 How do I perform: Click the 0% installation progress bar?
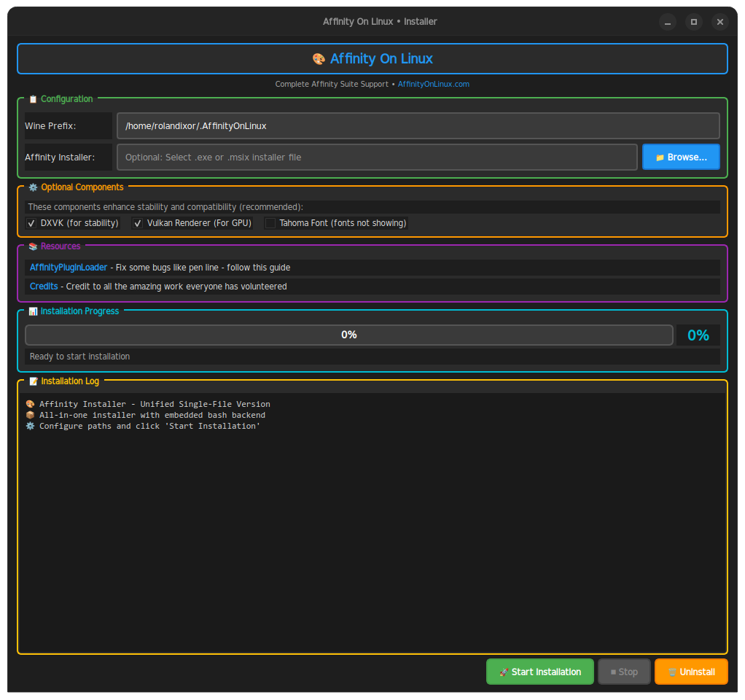348,335
